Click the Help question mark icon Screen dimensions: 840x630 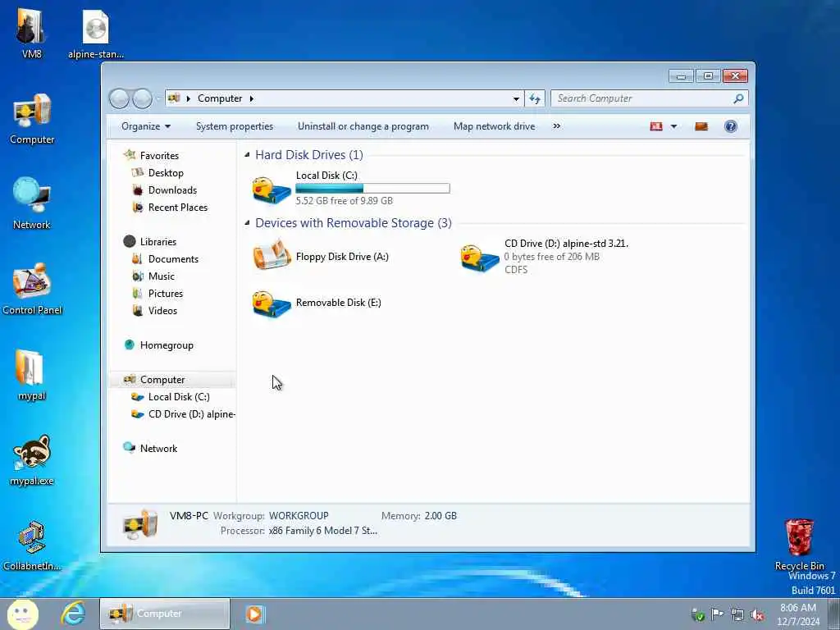point(731,126)
